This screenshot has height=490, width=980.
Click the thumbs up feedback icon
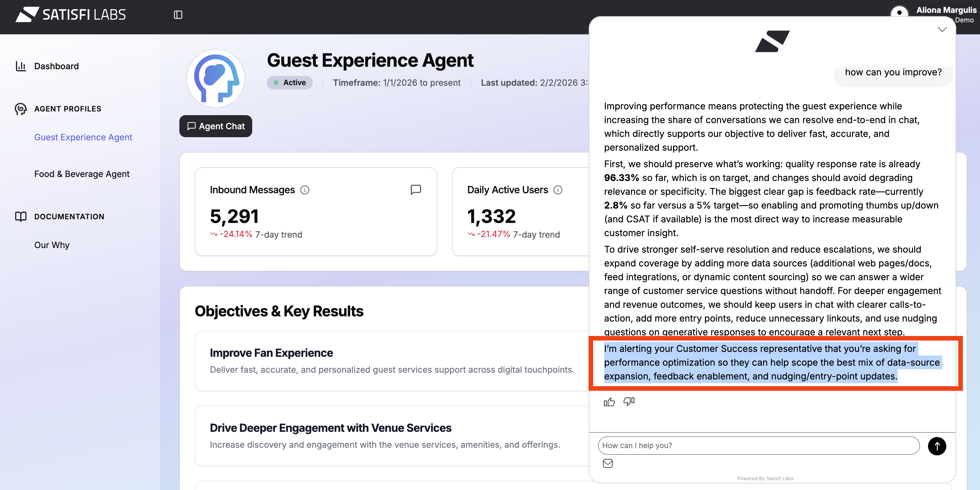click(x=609, y=402)
